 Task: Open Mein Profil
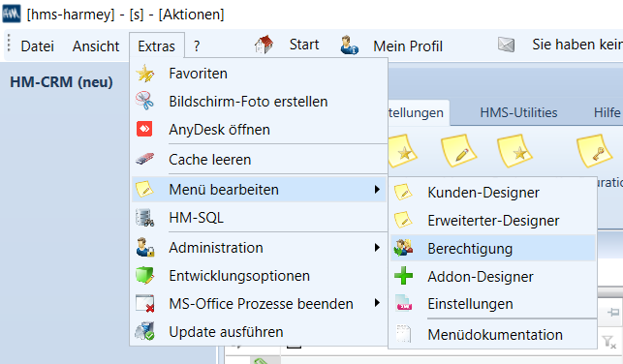[x=408, y=46]
